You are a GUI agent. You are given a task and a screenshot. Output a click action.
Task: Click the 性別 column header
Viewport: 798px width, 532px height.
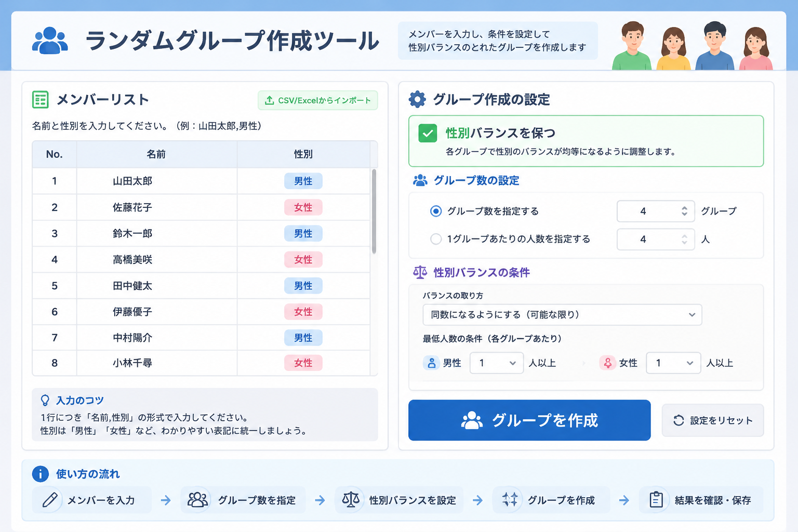303,154
